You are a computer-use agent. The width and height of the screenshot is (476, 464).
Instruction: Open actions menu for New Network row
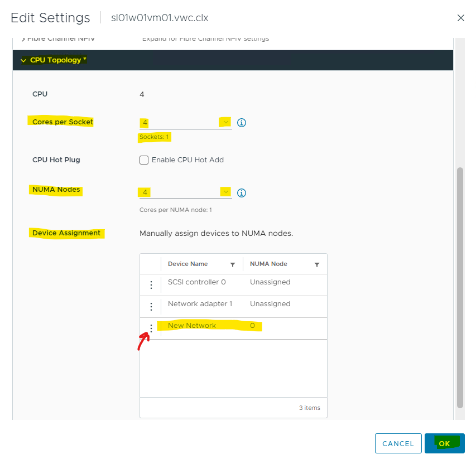pos(151,328)
